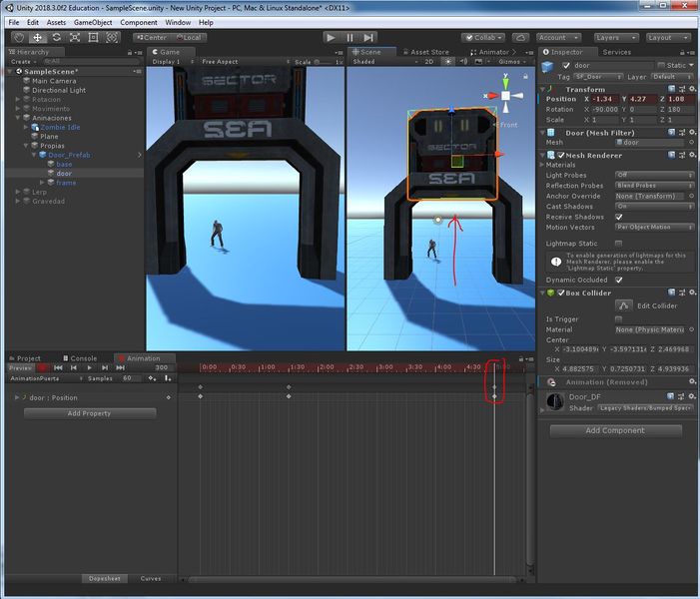Toggle Static checkbox for door

(x=661, y=65)
